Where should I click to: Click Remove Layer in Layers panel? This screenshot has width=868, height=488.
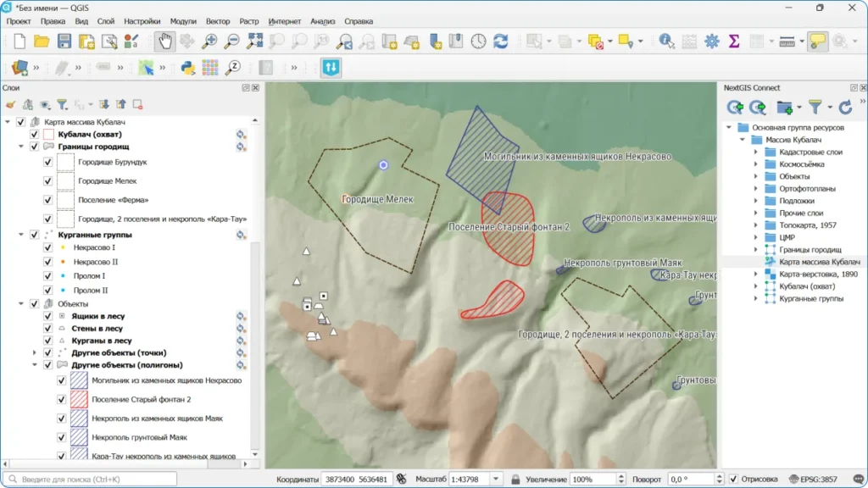pos(137,105)
